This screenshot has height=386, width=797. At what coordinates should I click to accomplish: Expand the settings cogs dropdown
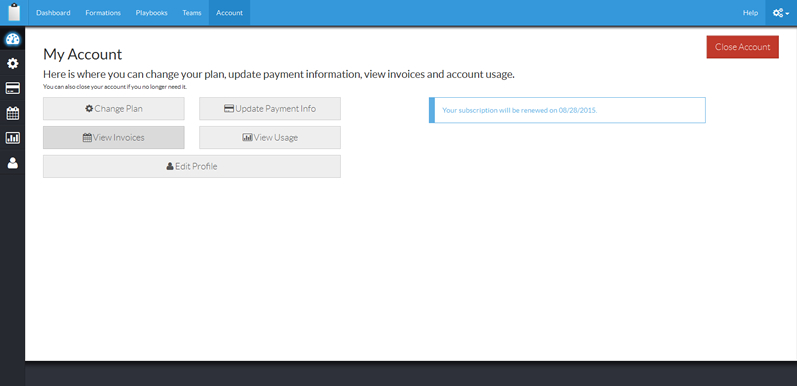pos(781,13)
